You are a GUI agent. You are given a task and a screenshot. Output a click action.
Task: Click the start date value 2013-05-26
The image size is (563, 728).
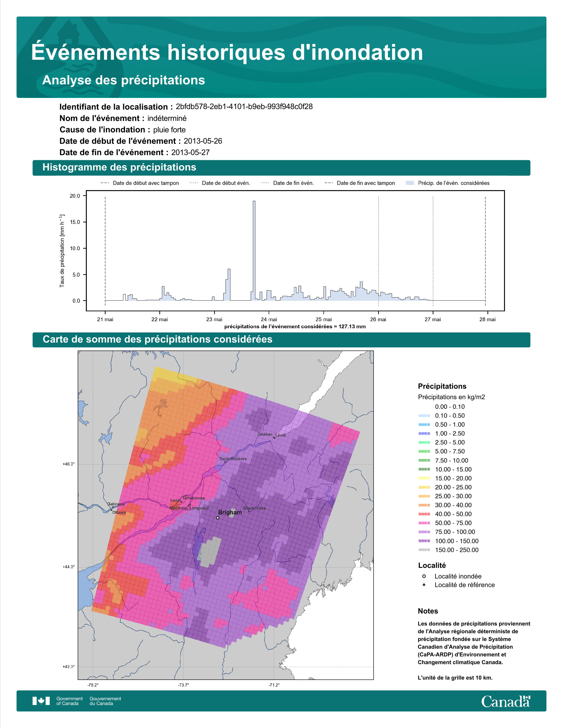click(x=203, y=141)
